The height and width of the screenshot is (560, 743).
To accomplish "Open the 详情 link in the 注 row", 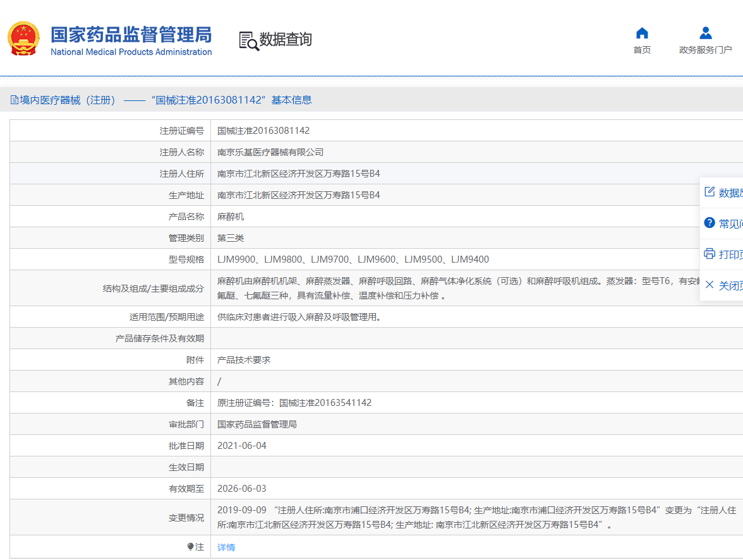I will (x=226, y=547).
